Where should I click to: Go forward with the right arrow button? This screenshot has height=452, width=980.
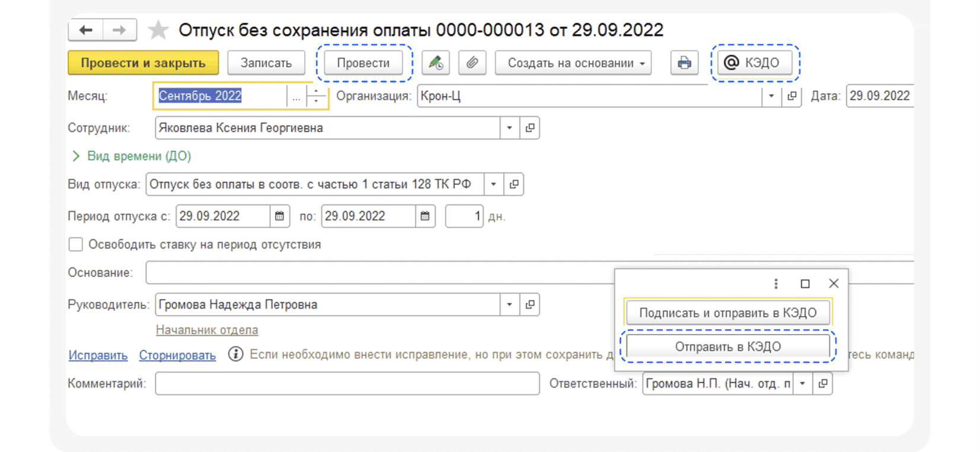tap(120, 30)
